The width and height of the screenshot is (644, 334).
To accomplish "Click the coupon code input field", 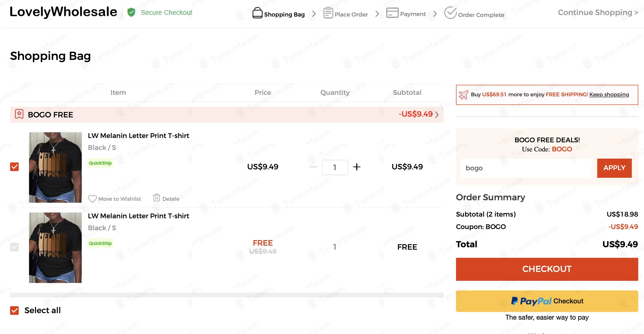I will tap(526, 168).
